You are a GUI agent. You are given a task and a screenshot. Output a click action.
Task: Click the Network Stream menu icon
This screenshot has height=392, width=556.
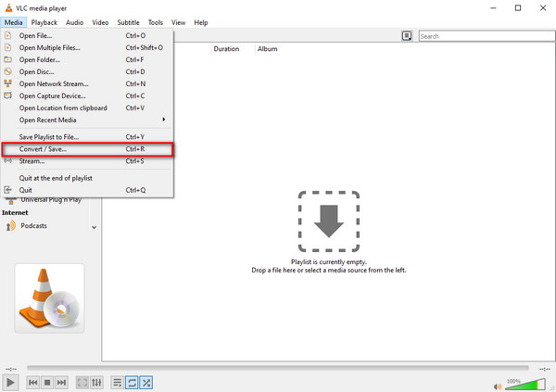pyautogui.click(x=7, y=83)
